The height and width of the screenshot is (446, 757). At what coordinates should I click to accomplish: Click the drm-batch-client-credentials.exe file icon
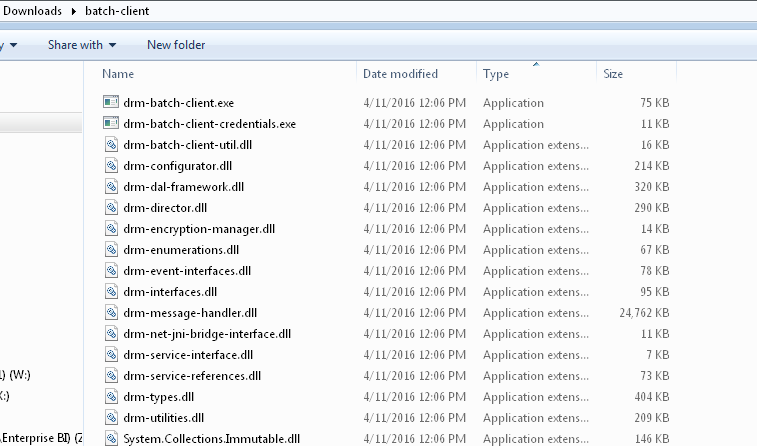point(111,124)
